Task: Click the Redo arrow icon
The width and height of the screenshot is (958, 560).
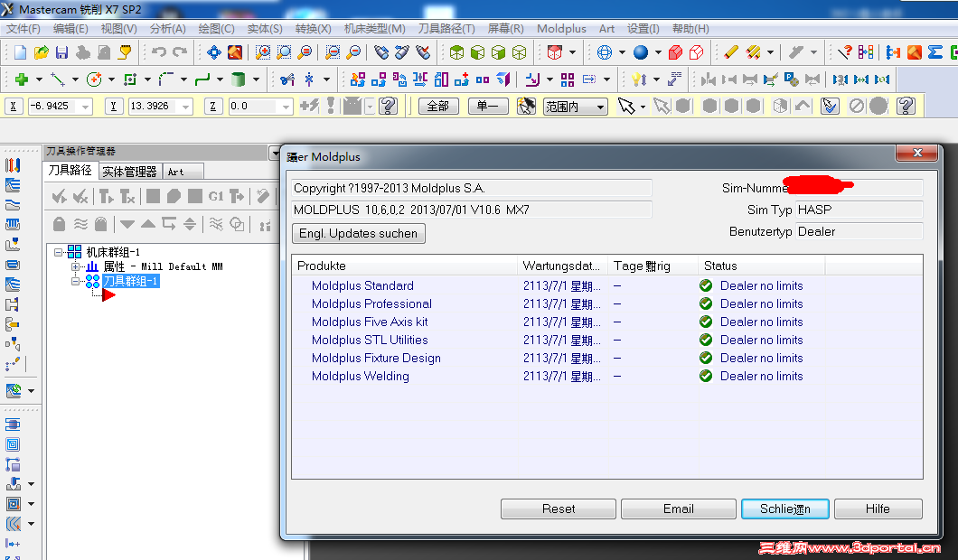Action: [x=180, y=52]
